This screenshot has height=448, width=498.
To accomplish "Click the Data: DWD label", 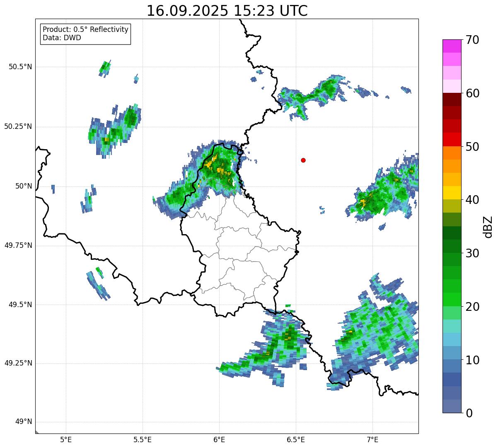I will [x=62, y=38].
